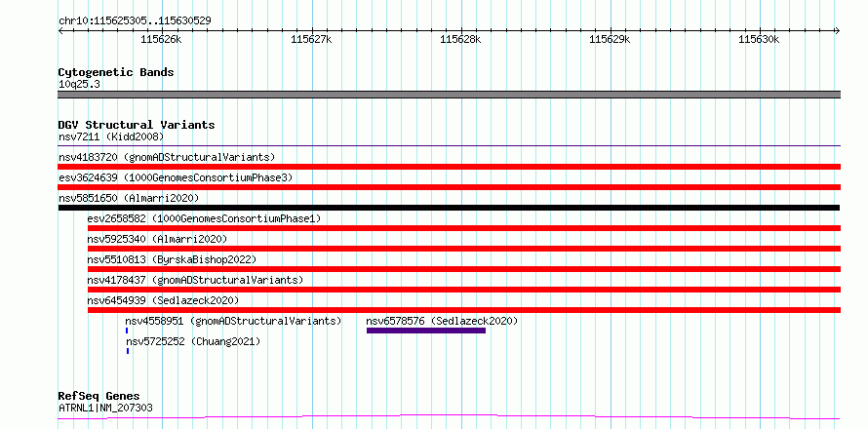The height and width of the screenshot is (429, 868).
Task: Open variant nsv4558951 (gnomADStructuralVariants)
Action: [234, 321]
